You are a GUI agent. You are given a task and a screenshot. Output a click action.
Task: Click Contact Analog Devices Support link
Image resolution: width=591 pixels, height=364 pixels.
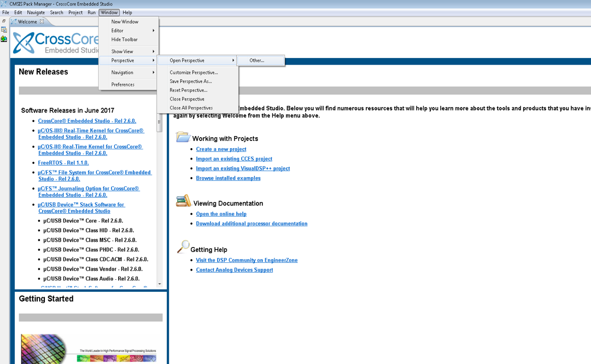[235, 270]
